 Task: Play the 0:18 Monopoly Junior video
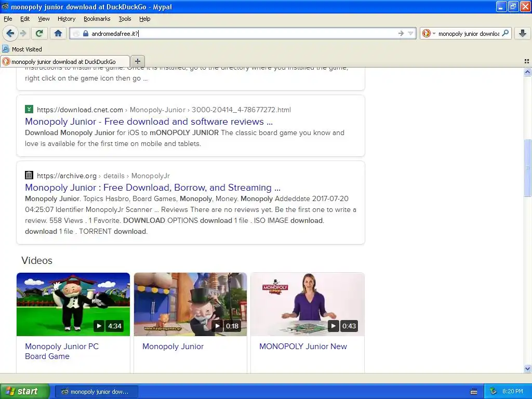(x=190, y=304)
